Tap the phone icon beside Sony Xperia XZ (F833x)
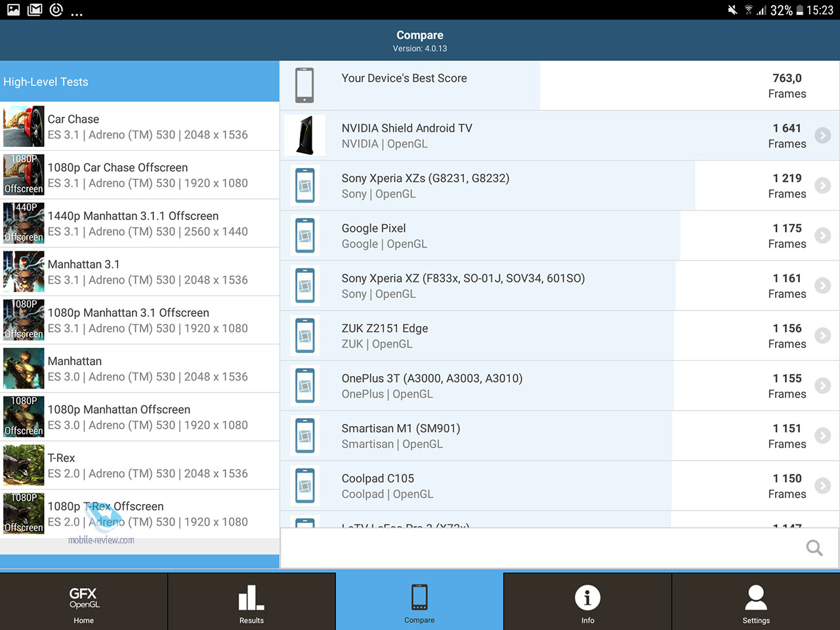Viewport: 840px width, 630px height. click(x=305, y=285)
